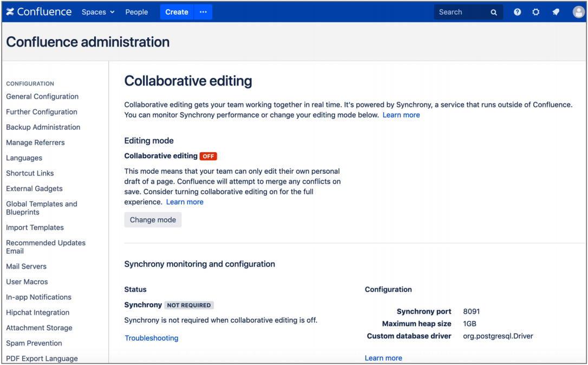Viewport: 588px width, 365px height.
Task: Open Recommended Updates Email in sidebar
Action: (45, 247)
